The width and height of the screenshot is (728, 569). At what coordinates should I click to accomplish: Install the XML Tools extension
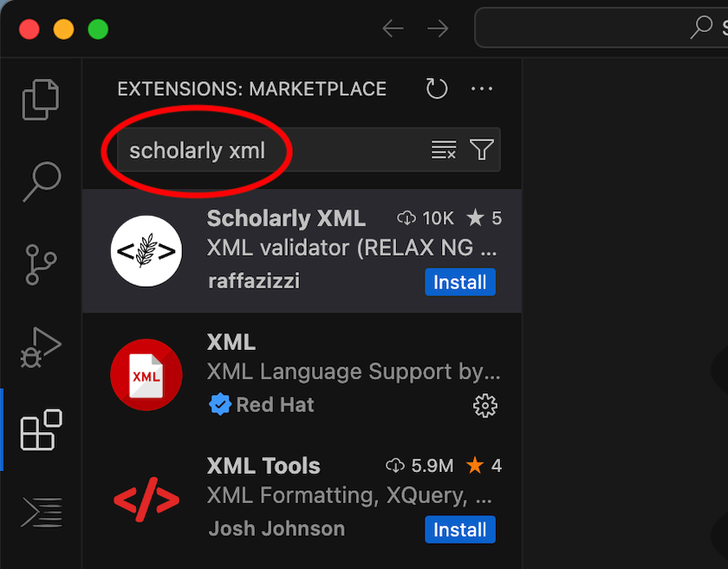tap(460, 529)
